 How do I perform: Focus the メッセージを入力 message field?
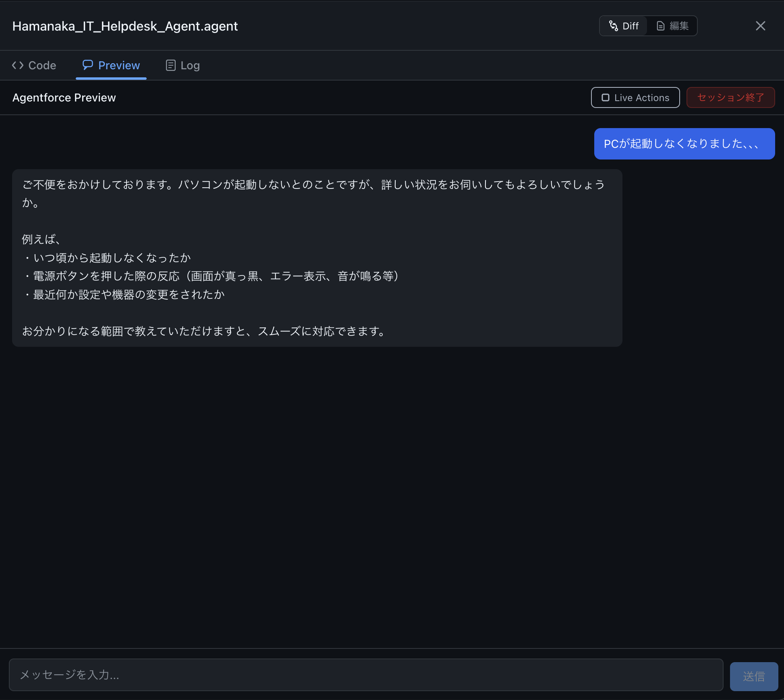(366, 675)
